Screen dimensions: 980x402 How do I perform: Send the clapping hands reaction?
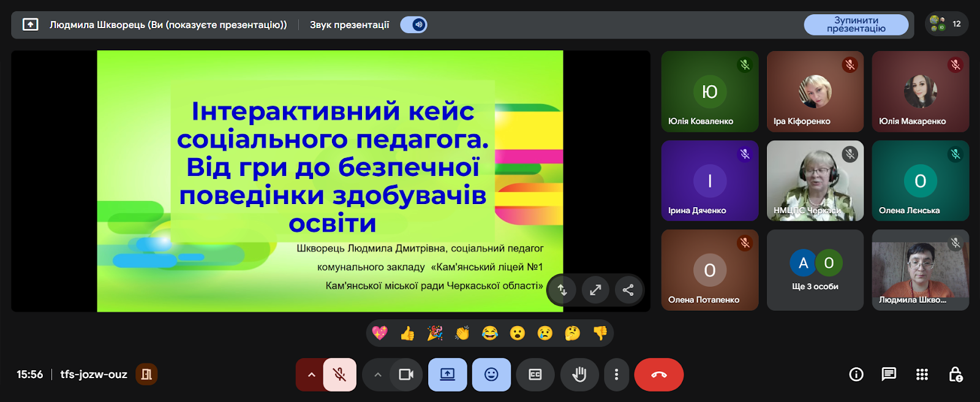coord(462,333)
